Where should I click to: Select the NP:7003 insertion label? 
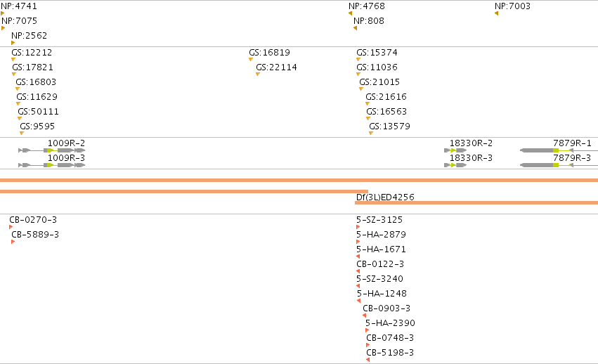click(512, 6)
